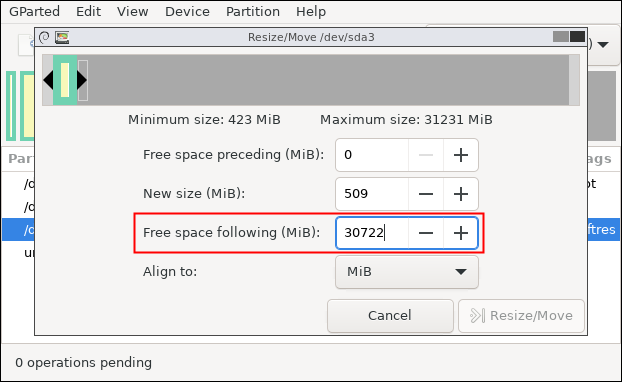Decrease Free space following with minus
The image size is (622, 382).
click(x=426, y=233)
